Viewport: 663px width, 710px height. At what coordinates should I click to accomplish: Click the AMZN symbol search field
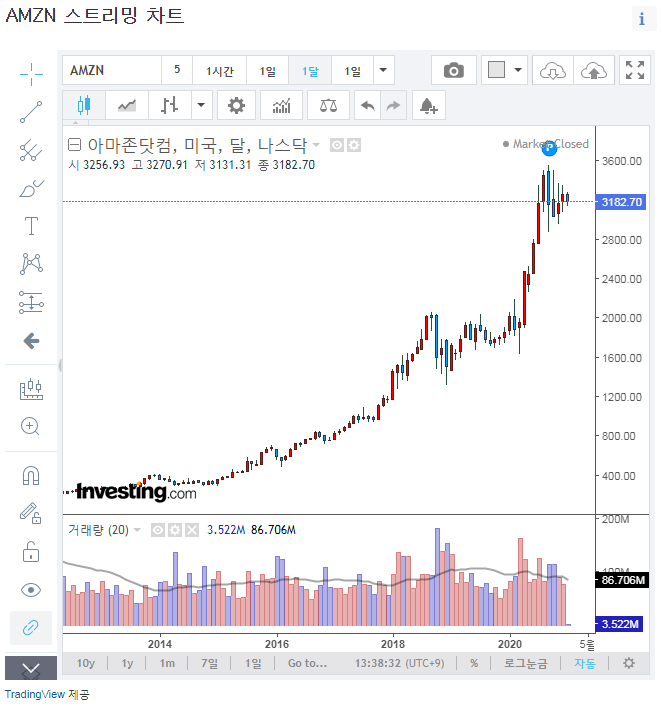[112, 70]
